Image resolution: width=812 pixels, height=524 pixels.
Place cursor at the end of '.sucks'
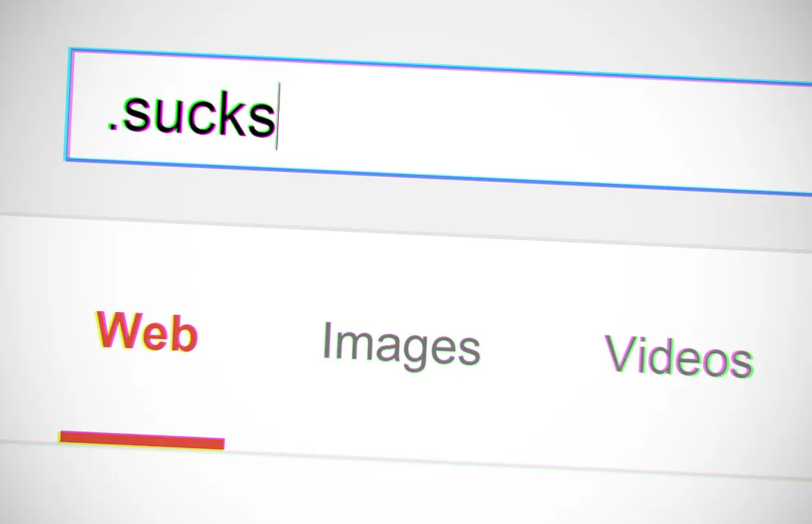277,117
